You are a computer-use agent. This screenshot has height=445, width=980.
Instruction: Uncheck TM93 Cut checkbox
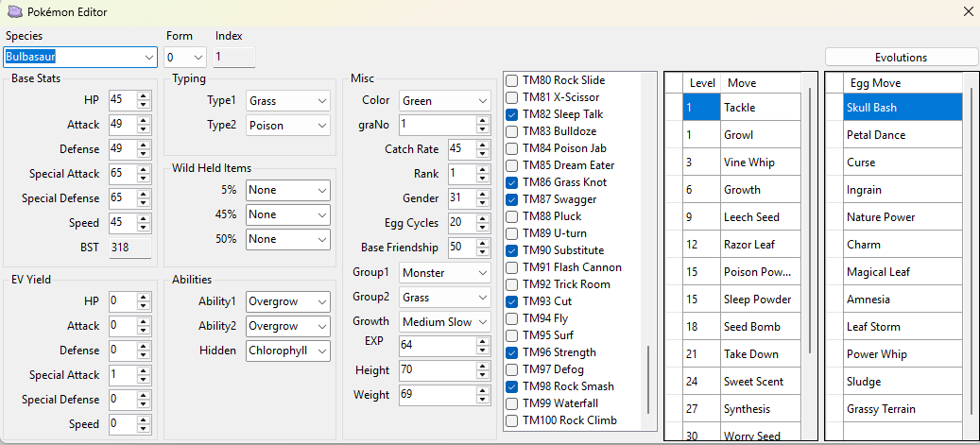coord(511,301)
